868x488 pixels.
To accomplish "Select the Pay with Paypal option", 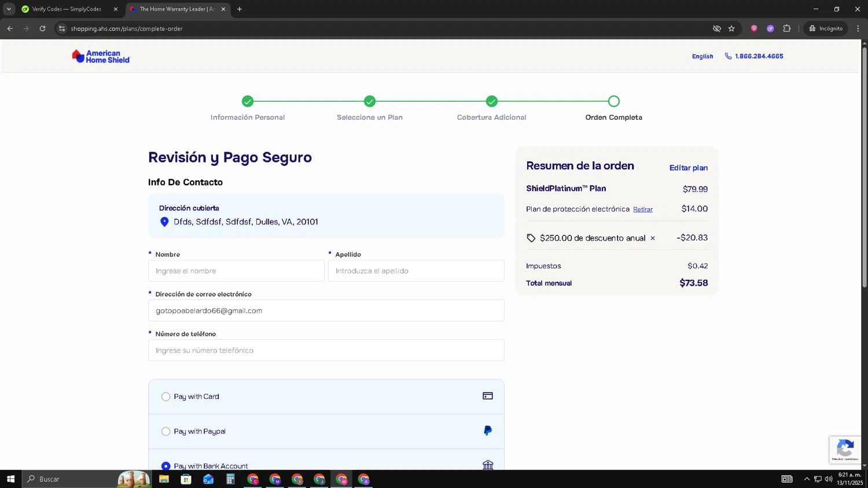I will [166, 431].
